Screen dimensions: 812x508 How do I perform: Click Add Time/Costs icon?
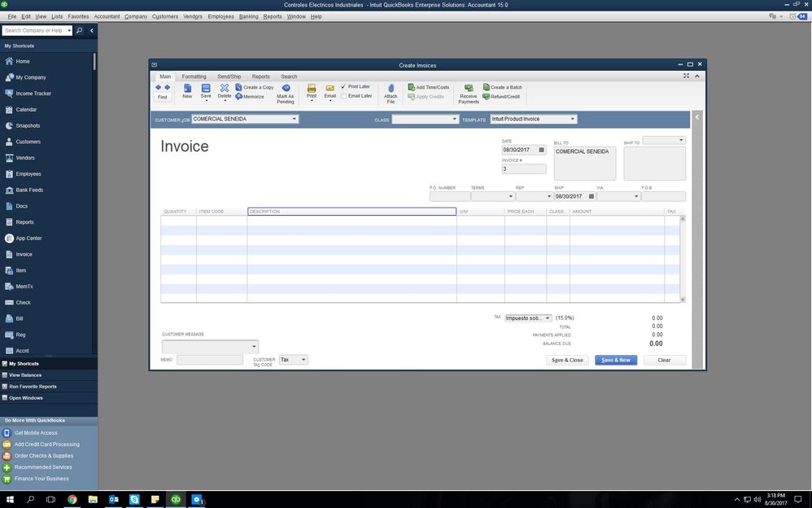[x=411, y=87]
